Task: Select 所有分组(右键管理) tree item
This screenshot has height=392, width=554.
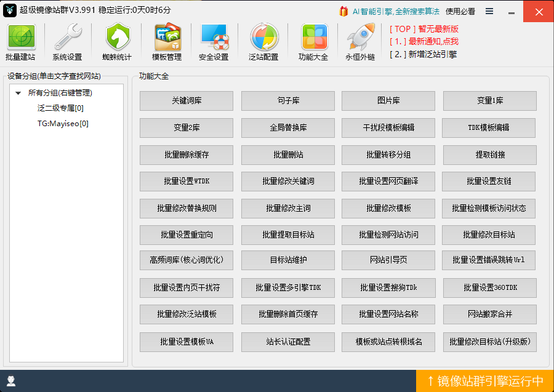Action: 60,93
